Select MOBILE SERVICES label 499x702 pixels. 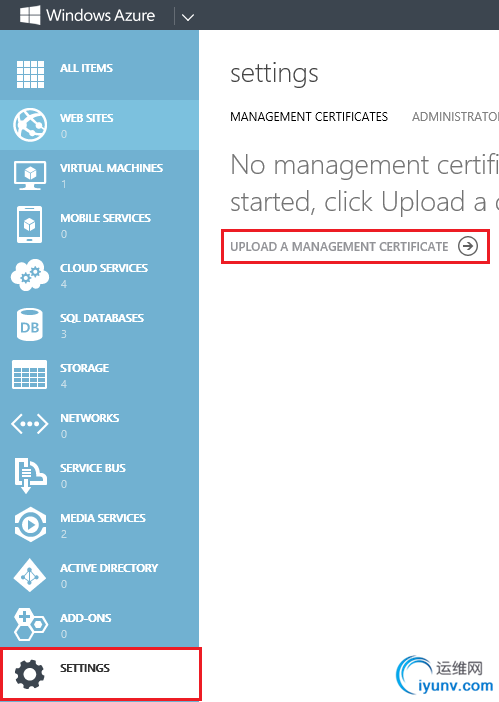(106, 218)
